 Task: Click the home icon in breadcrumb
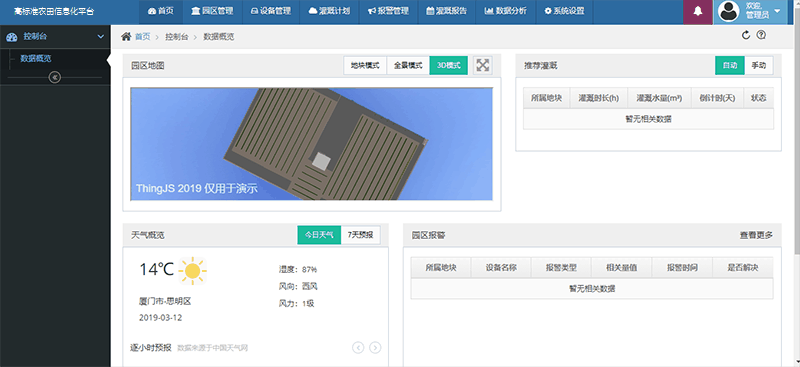click(126, 36)
